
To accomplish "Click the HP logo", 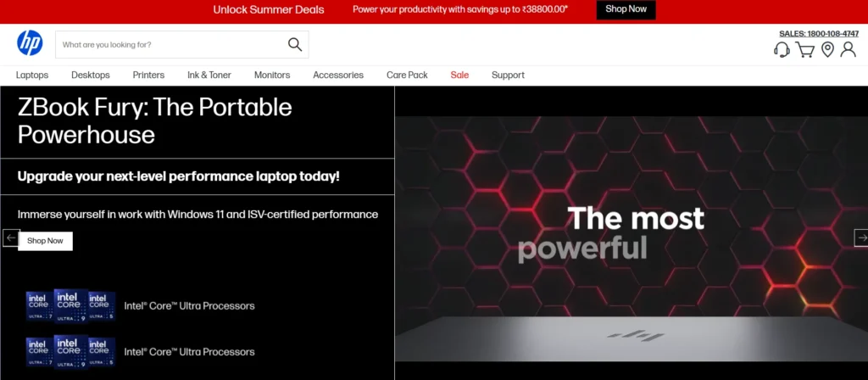I will coord(30,43).
